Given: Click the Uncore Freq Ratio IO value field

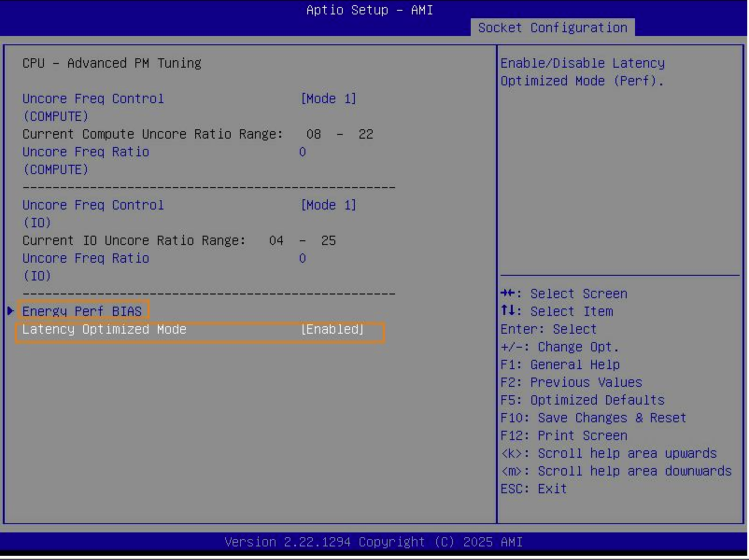Looking at the screenshot, I should click(303, 259).
